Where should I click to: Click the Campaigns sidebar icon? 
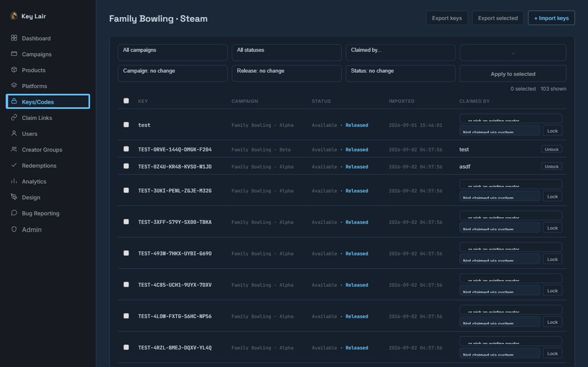click(x=14, y=54)
